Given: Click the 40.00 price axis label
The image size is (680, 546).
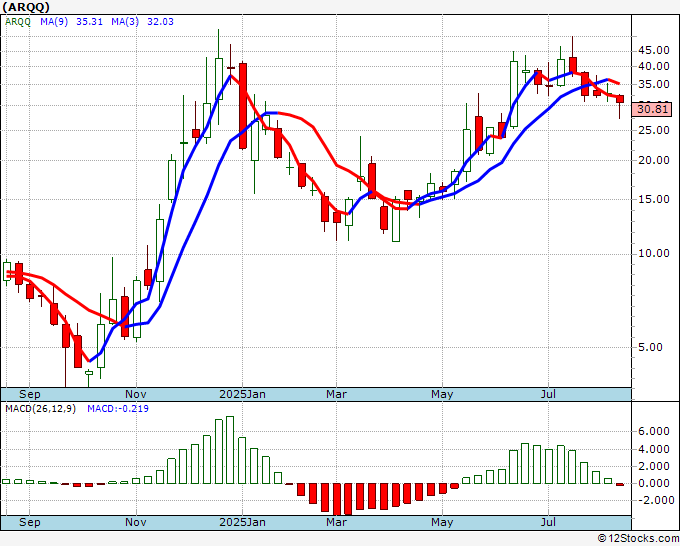Looking at the screenshot, I should 654,66.
